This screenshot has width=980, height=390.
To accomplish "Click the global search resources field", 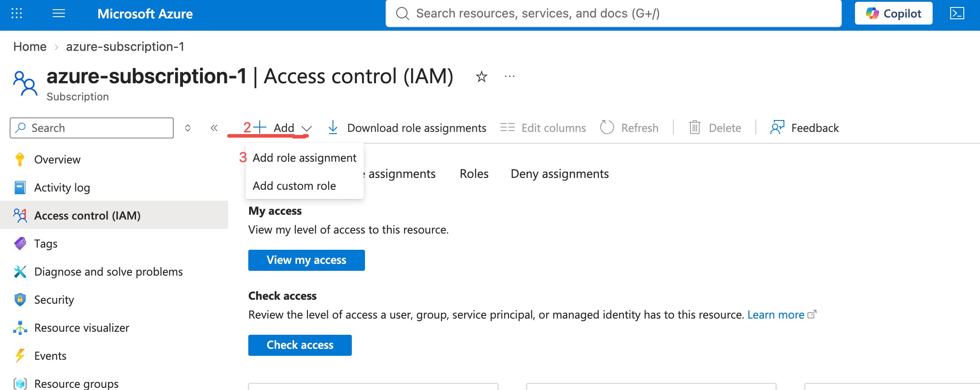I will tap(613, 14).
